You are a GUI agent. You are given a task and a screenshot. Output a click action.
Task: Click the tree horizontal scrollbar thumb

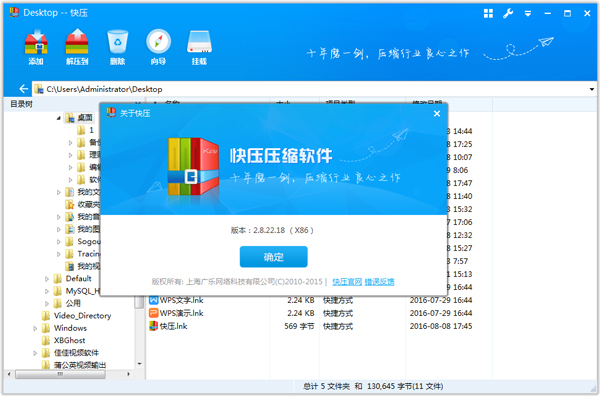click(60, 374)
